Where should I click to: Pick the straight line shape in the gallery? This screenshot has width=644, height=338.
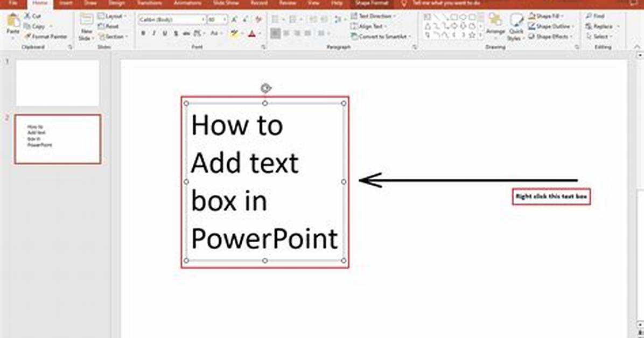(x=436, y=17)
